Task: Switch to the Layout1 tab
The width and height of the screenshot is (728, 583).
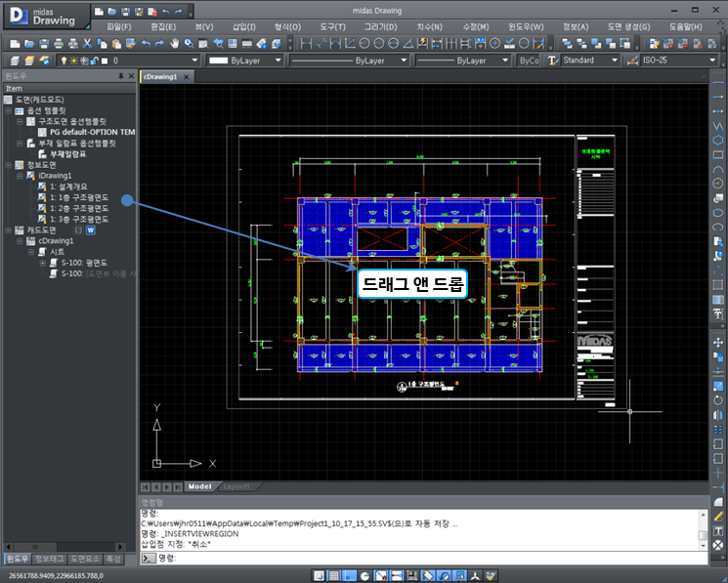Action: [x=236, y=486]
